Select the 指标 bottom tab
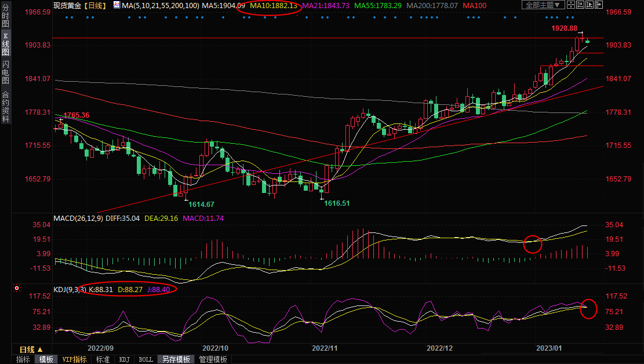 (23, 359)
